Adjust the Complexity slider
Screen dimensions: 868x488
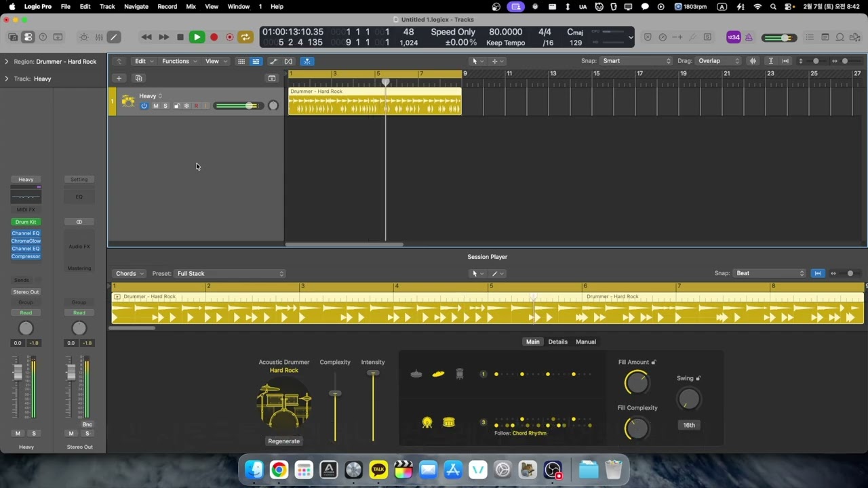(x=335, y=394)
